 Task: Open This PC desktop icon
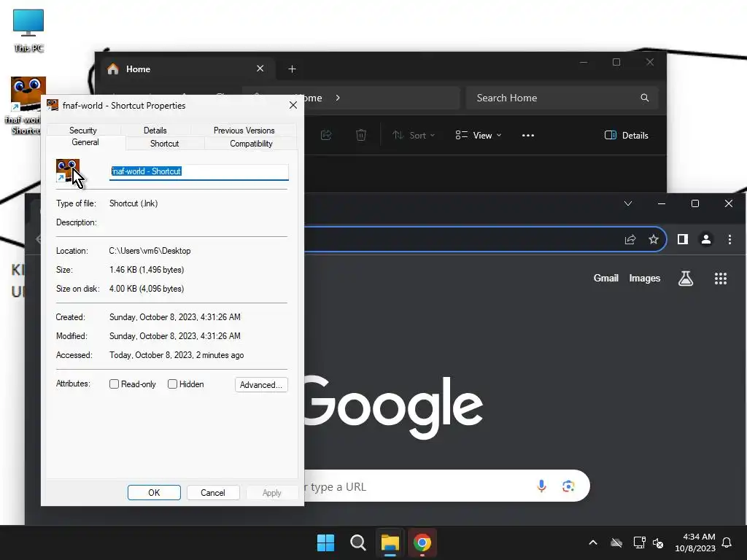28,30
